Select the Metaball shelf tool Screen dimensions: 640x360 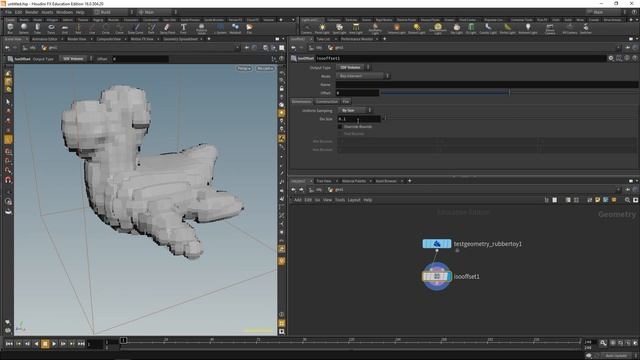click(235, 28)
